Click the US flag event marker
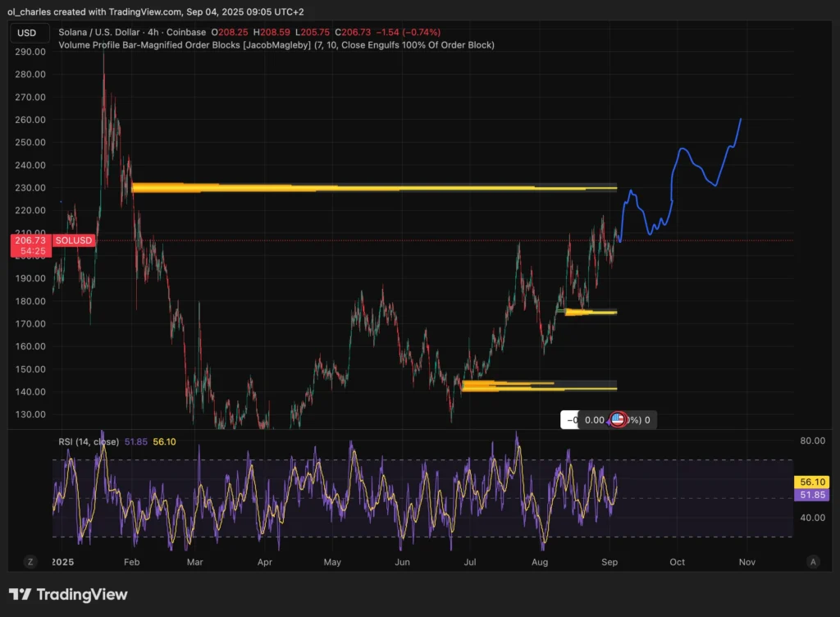Image resolution: width=840 pixels, height=617 pixels. coord(619,420)
